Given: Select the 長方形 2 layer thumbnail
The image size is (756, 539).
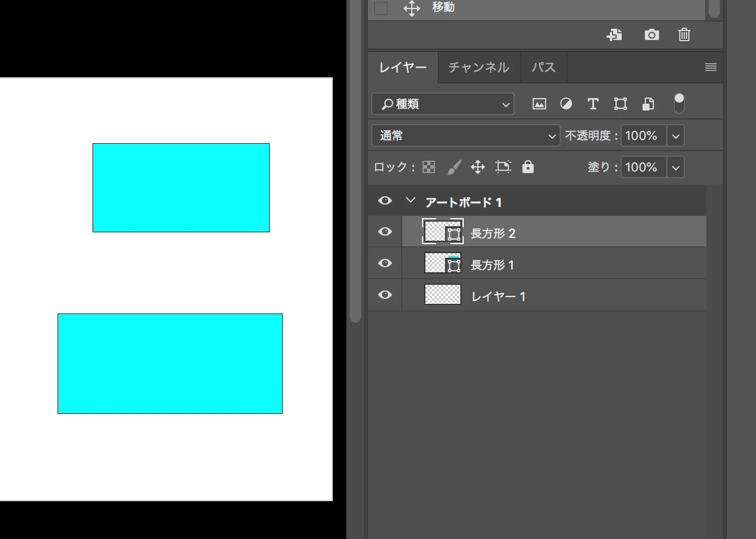Looking at the screenshot, I should pyautogui.click(x=443, y=232).
